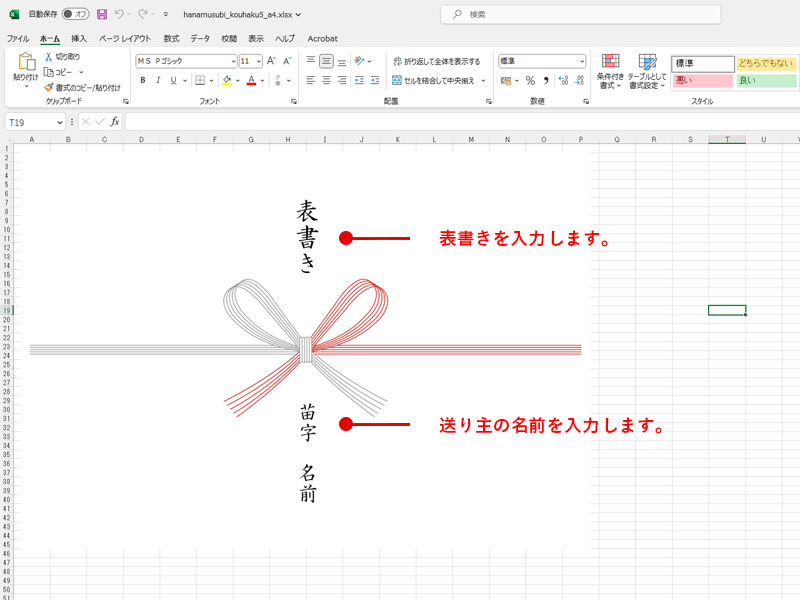Click the Format Painter brush icon

[x=49, y=87]
